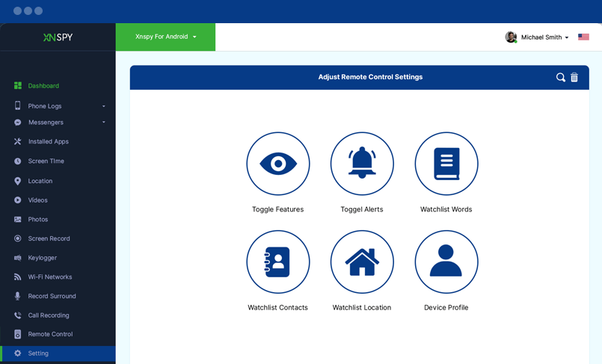Screen dimensions: 602x364
Task: Change language via the US flag
Action: pos(583,37)
